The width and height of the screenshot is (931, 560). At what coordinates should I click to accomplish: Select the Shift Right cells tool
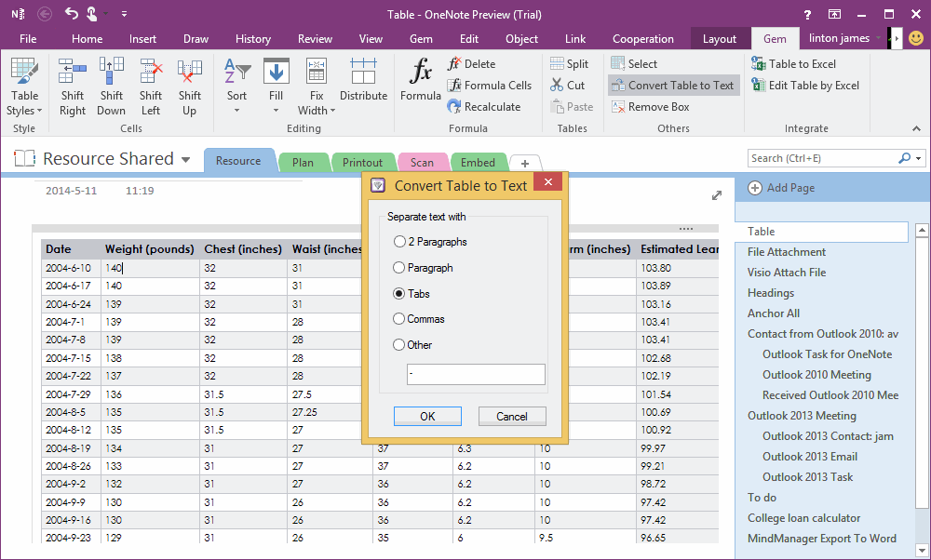tap(72, 84)
